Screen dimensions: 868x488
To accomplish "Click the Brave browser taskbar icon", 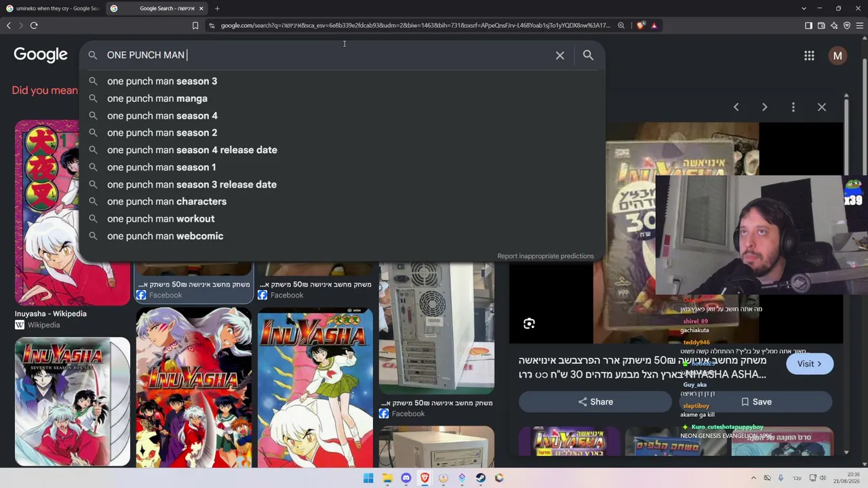I will 425,478.
